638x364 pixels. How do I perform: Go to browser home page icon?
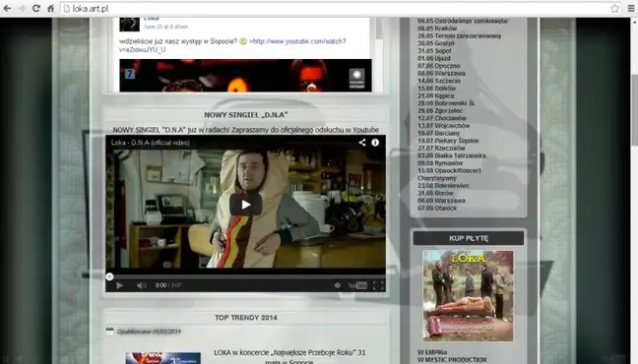click(x=51, y=8)
